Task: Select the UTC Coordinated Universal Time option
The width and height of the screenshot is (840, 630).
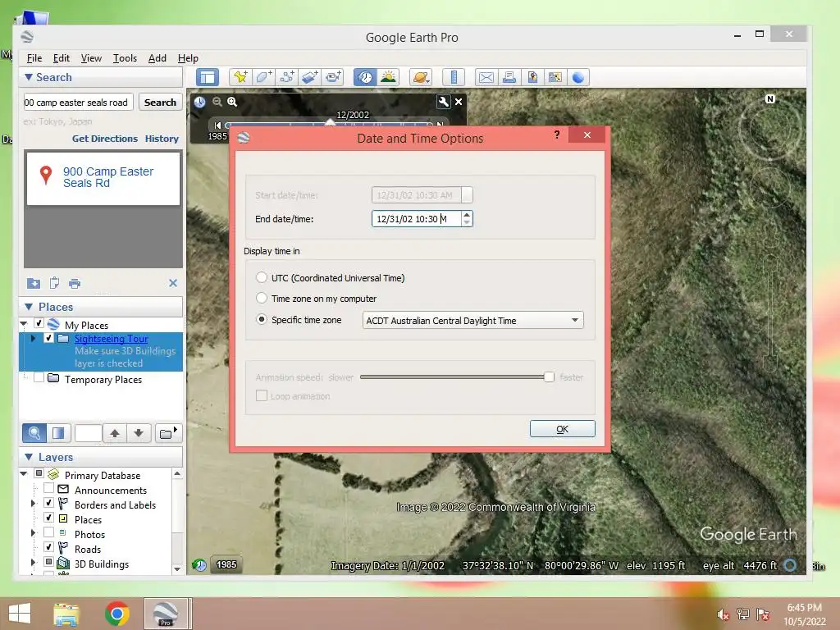Action: pyautogui.click(x=262, y=277)
